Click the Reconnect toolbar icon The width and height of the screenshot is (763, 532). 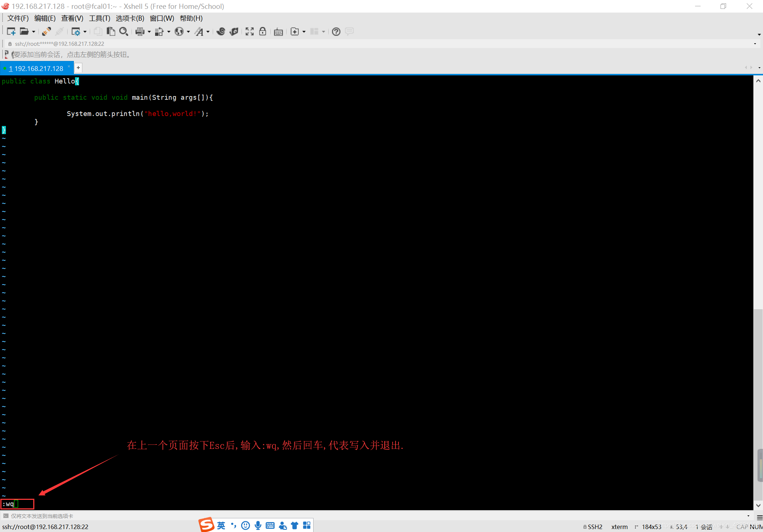[46, 32]
